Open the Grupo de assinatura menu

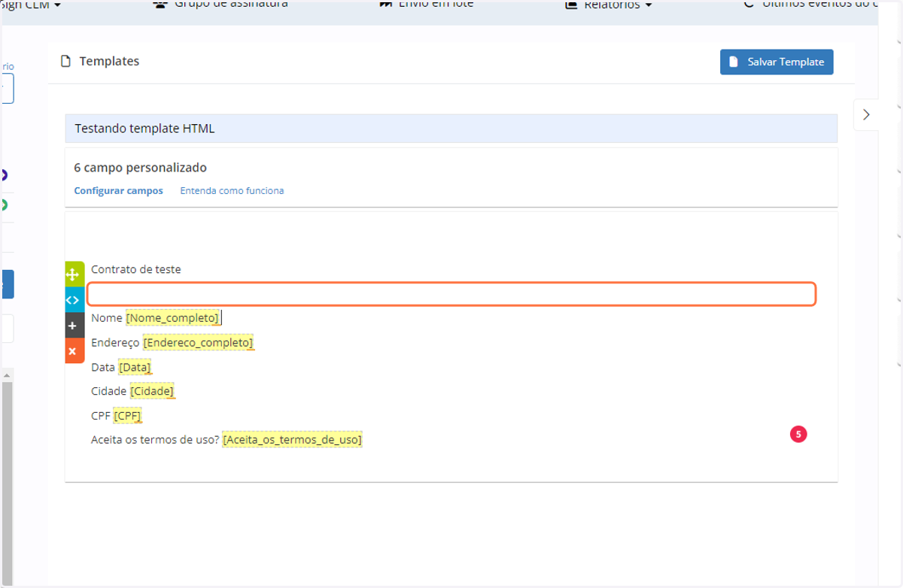[220, 5]
